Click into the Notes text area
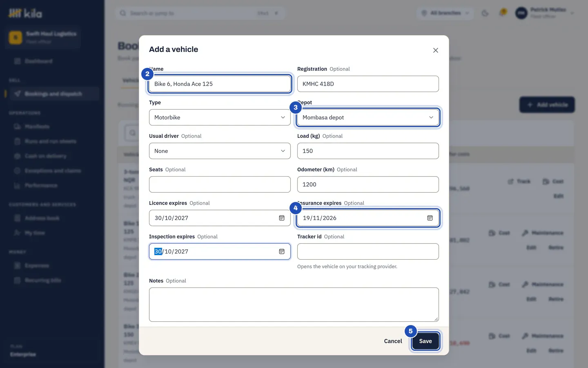 294,305
